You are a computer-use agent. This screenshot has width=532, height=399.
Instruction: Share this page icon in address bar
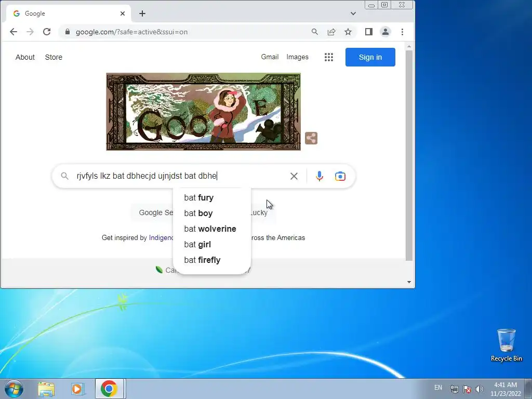(331, 32)
